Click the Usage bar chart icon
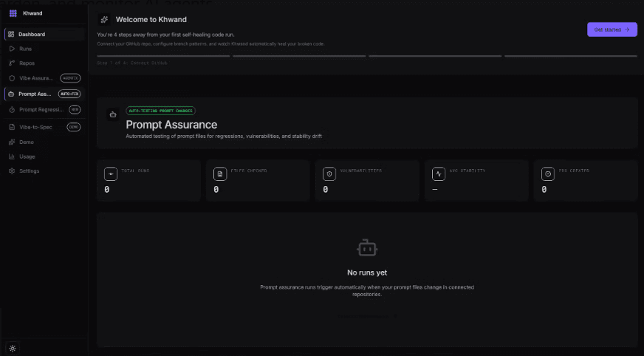 pos(12,157)
